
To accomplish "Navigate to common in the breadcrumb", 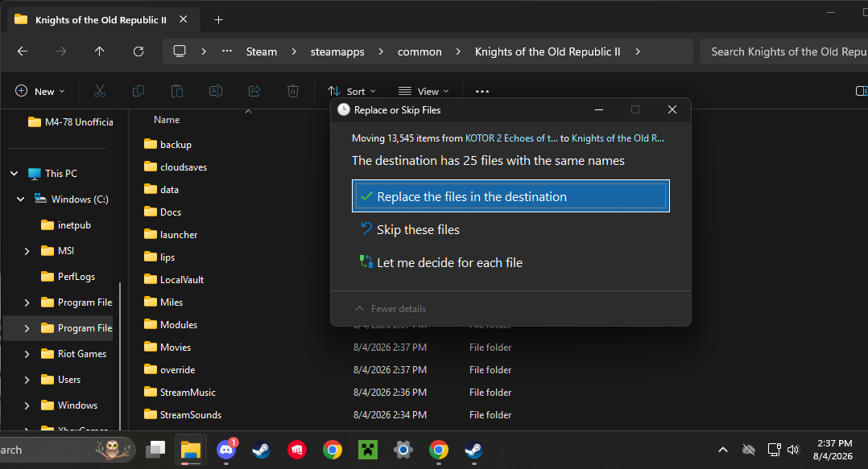I will point(420,51).
